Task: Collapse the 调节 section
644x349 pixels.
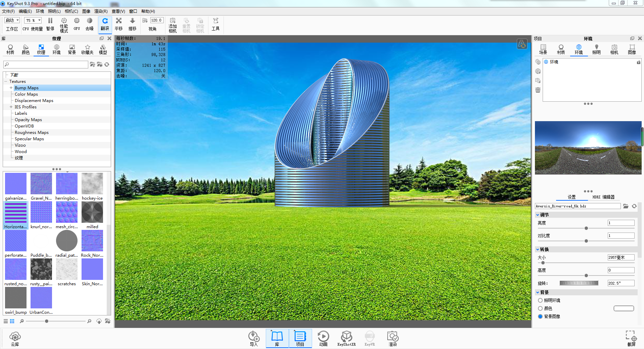Action: (x=538, y=215)
